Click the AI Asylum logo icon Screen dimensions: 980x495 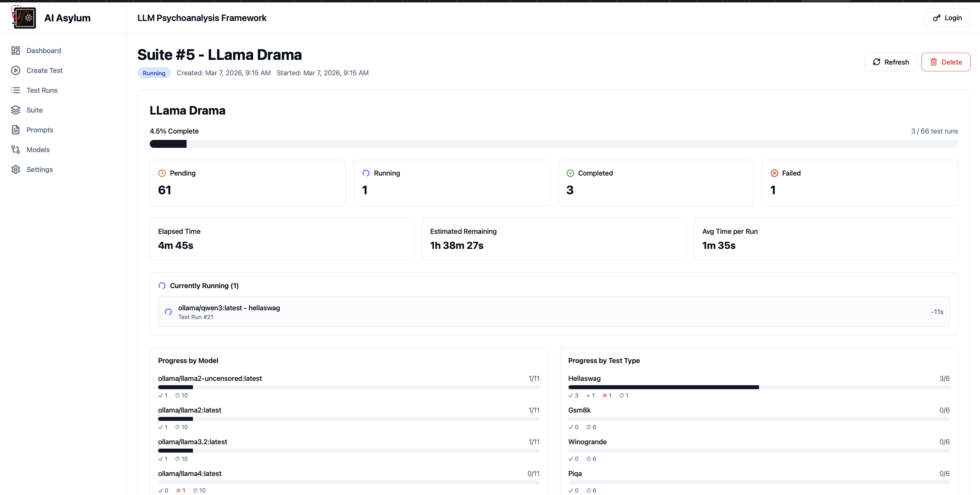[23, 17]
